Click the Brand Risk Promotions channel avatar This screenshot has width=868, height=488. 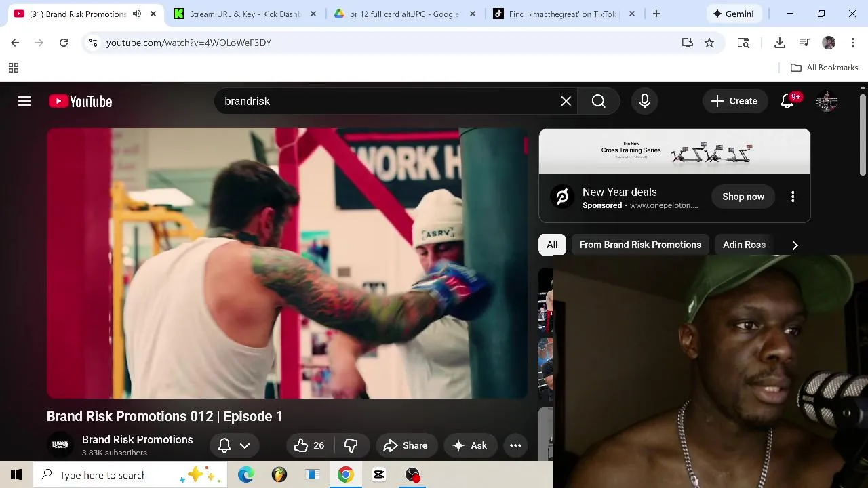click(x=60, y=445)
